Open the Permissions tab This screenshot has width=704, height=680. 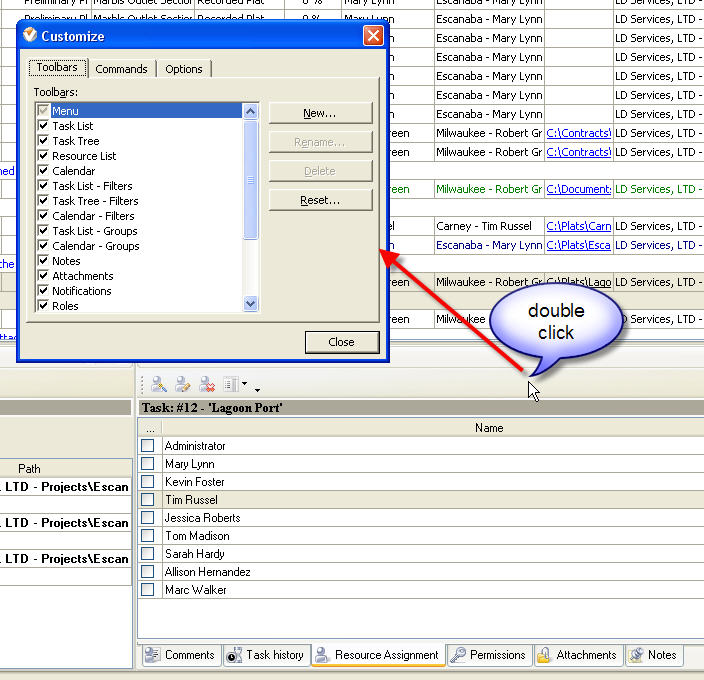click(488, 655)
